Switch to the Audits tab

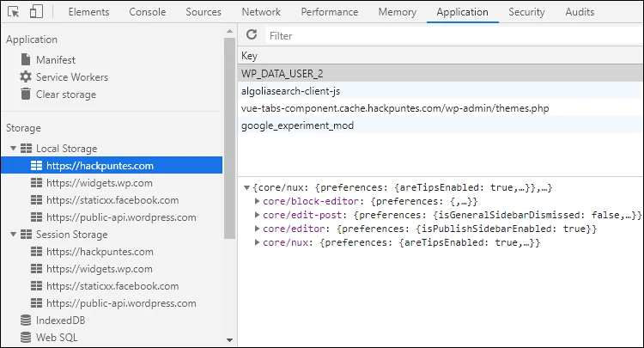point(580,12)
